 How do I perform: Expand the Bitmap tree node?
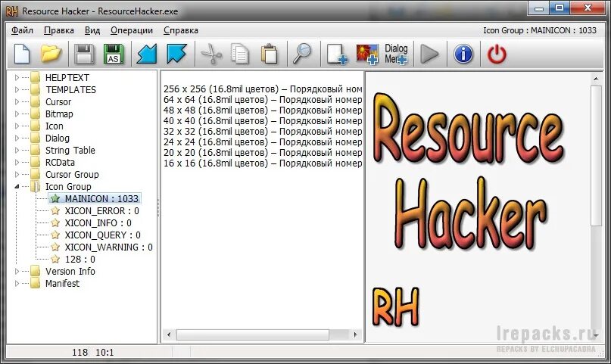click(x=17, y=114)
